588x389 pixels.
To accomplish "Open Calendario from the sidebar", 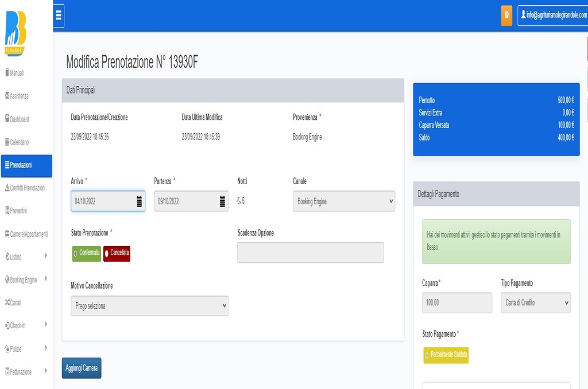I will click(19, 142).
